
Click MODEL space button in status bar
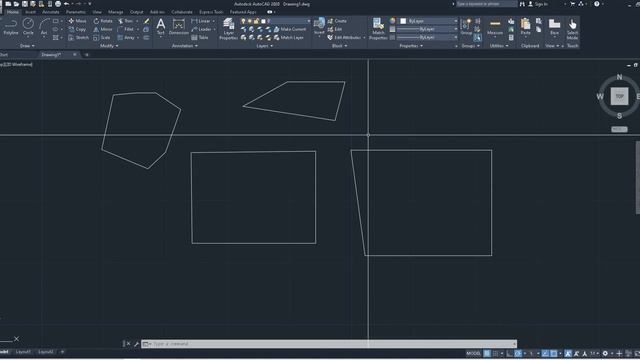473,353
